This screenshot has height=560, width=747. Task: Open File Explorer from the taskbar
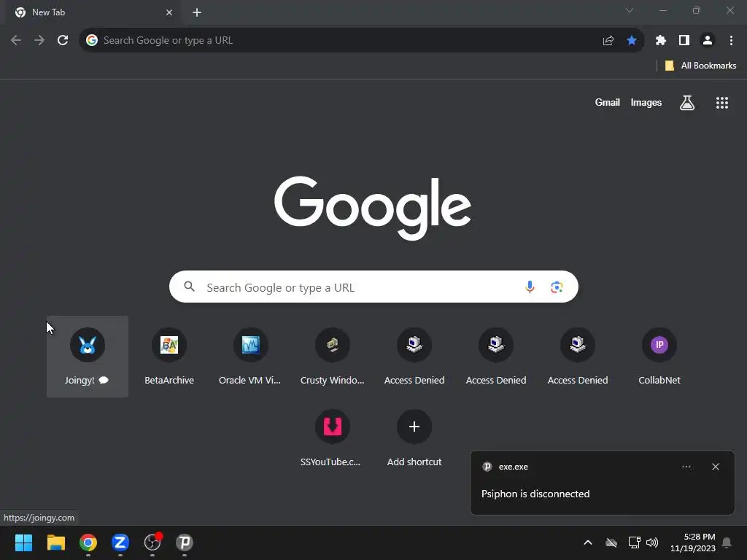55,542
